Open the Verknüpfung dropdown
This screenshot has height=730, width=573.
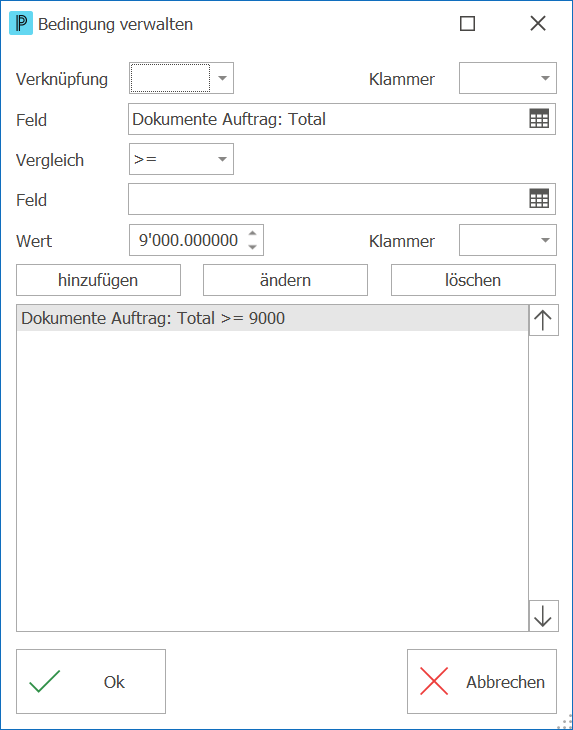click(222, 78)
